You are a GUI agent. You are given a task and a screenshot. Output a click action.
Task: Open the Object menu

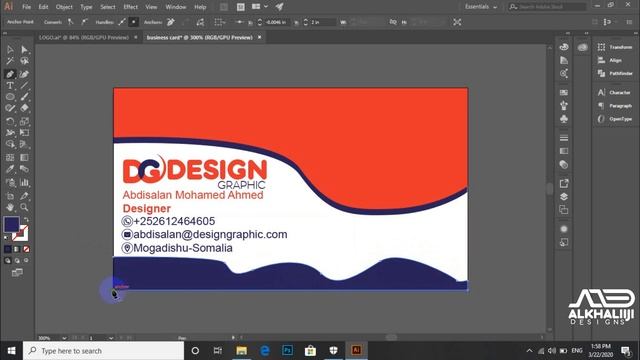(x=64, y=7)
